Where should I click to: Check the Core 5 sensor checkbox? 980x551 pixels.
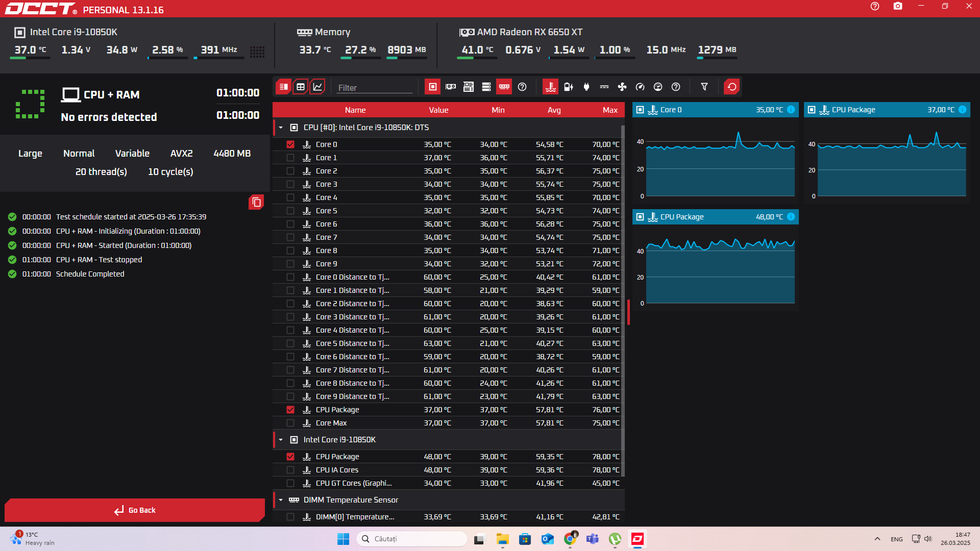tap(290, 211)
